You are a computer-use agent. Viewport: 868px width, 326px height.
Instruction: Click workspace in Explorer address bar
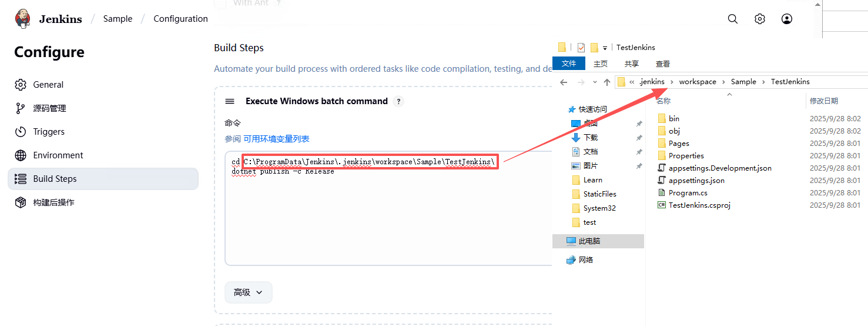pos(698,82)
